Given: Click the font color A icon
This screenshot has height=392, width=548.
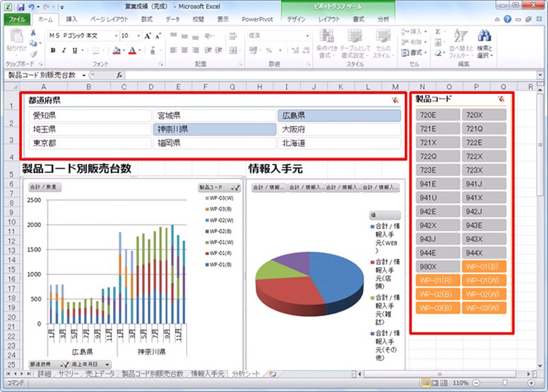Looking at the screenshot, I should [132, 51].
